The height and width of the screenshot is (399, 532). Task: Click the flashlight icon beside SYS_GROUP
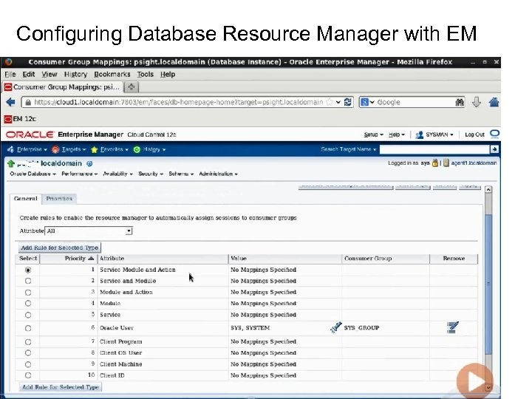[336, 327]
